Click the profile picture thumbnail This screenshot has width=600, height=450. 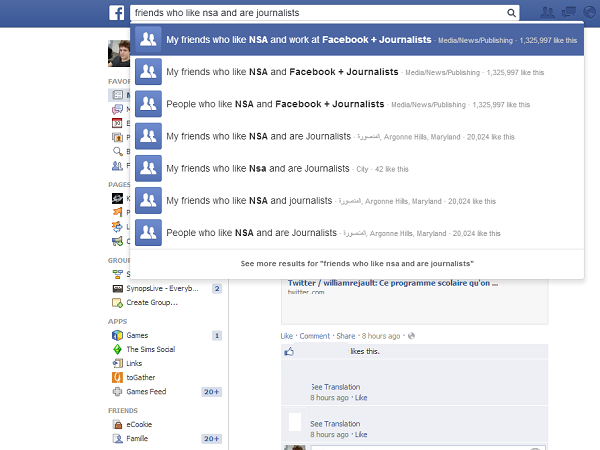pos(119,53)
